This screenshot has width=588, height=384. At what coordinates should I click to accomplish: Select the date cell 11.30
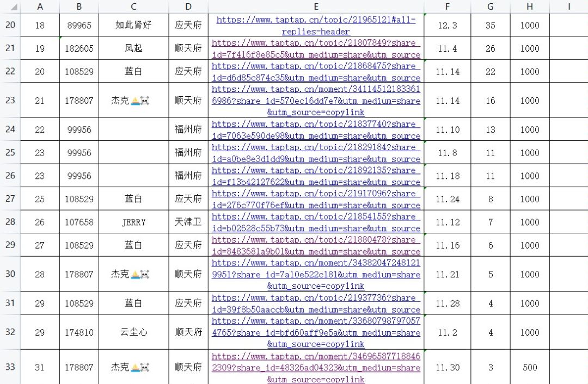coord(448,367)
